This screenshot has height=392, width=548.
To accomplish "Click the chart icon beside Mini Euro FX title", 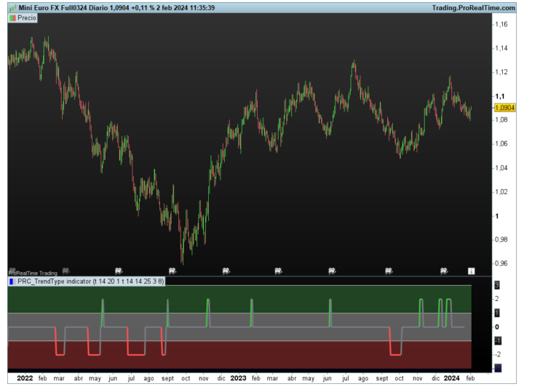I will 13,8.
